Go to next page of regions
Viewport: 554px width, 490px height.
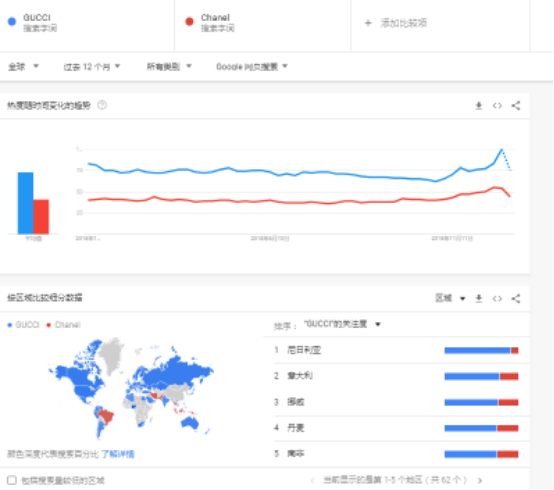tap(480, 480)
